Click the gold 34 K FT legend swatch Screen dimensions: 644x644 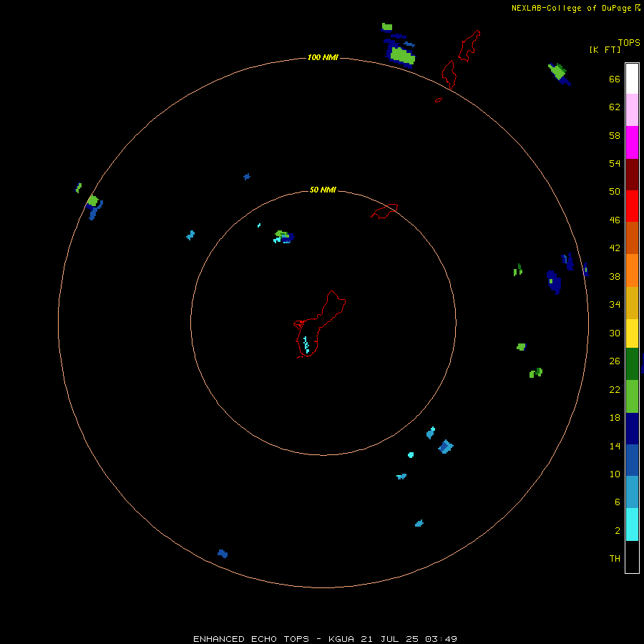coord(632,303)
